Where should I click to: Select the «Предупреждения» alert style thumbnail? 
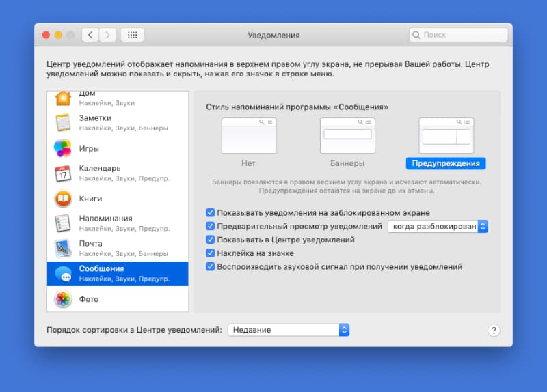[446, 135]
